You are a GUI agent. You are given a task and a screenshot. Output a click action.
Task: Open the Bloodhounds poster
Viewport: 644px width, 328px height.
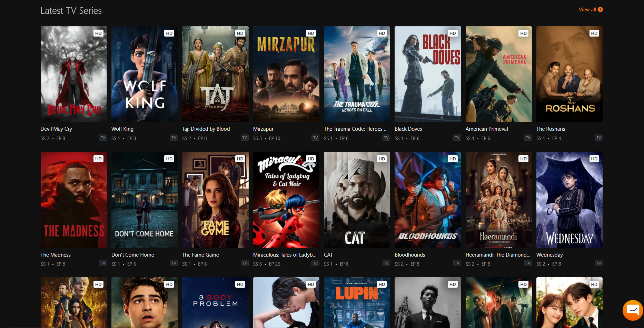[428, 200]
